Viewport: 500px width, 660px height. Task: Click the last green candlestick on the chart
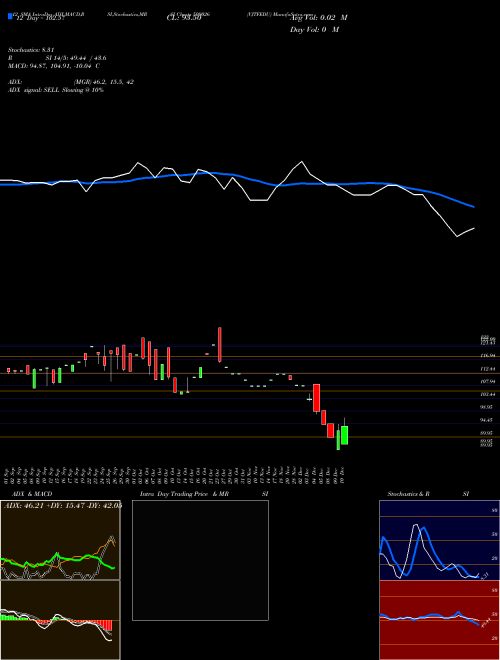(344, 435)
